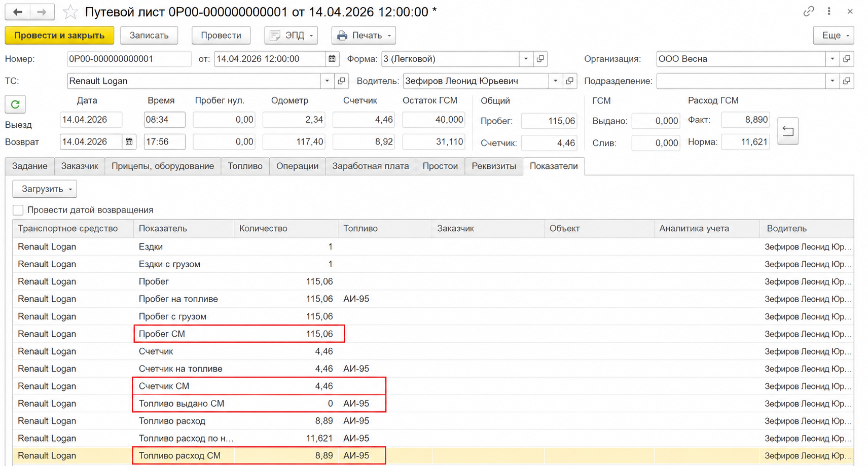Click the Провести button
Viewport: 868px width, 466px height.
221,35
